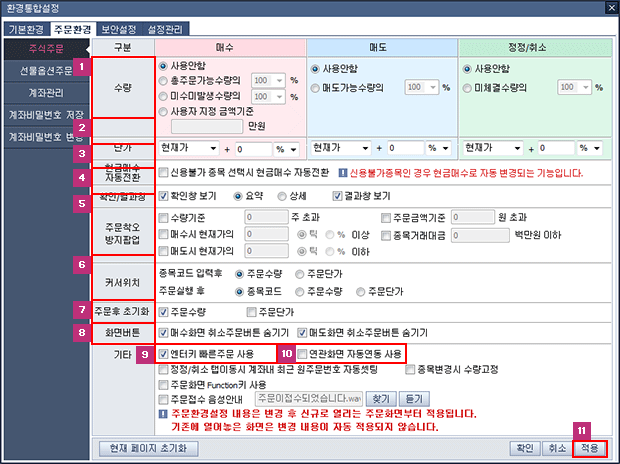Click the 적용 apply button

point(590,448)
